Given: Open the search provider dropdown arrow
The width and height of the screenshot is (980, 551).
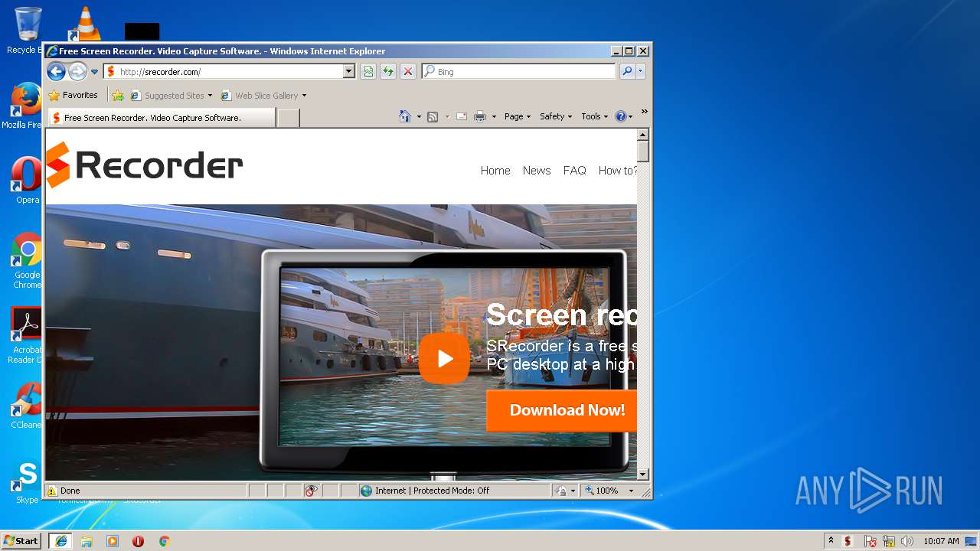Looking at the screenshot, I should click(x=641, y=71).
